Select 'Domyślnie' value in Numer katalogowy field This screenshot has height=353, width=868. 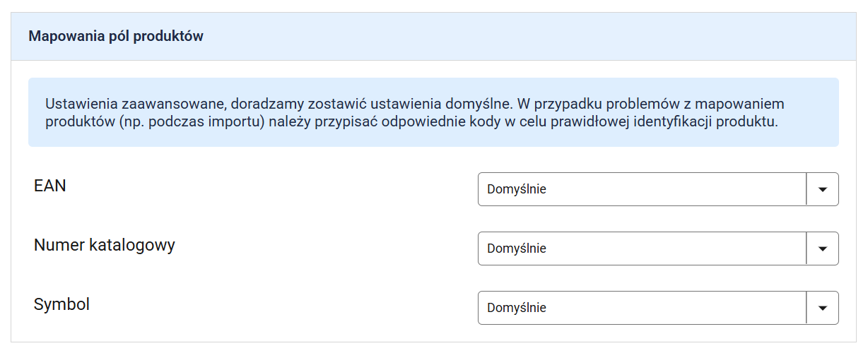[x=517, y=249]
